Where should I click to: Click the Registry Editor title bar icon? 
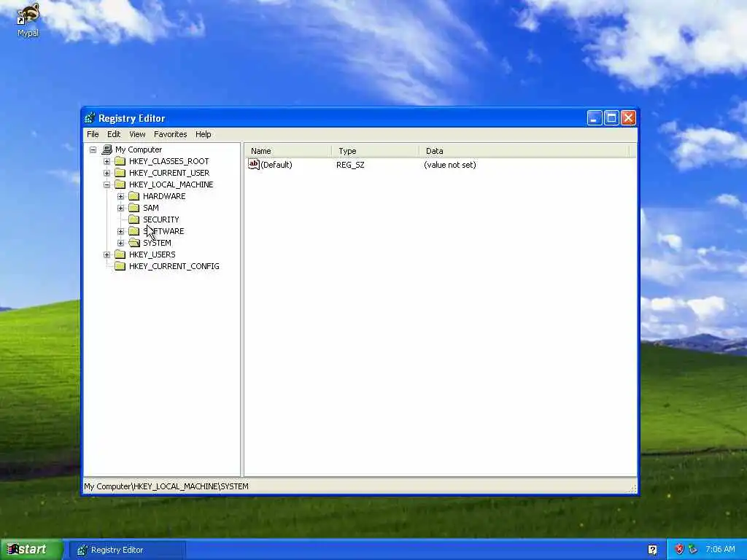(90, 118)
